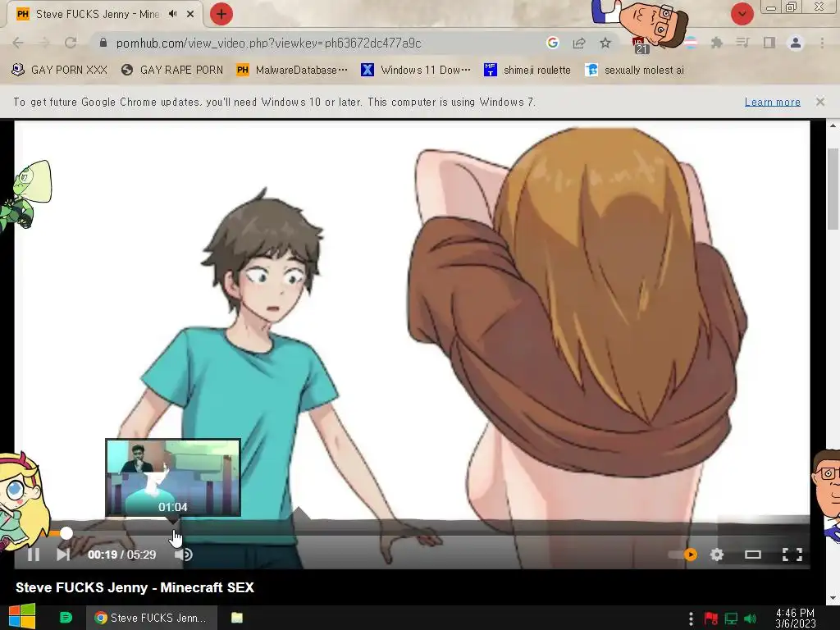Click the video progress bar scrubber handle
This screenshot has height=630, width=840.
coord(66,533)
